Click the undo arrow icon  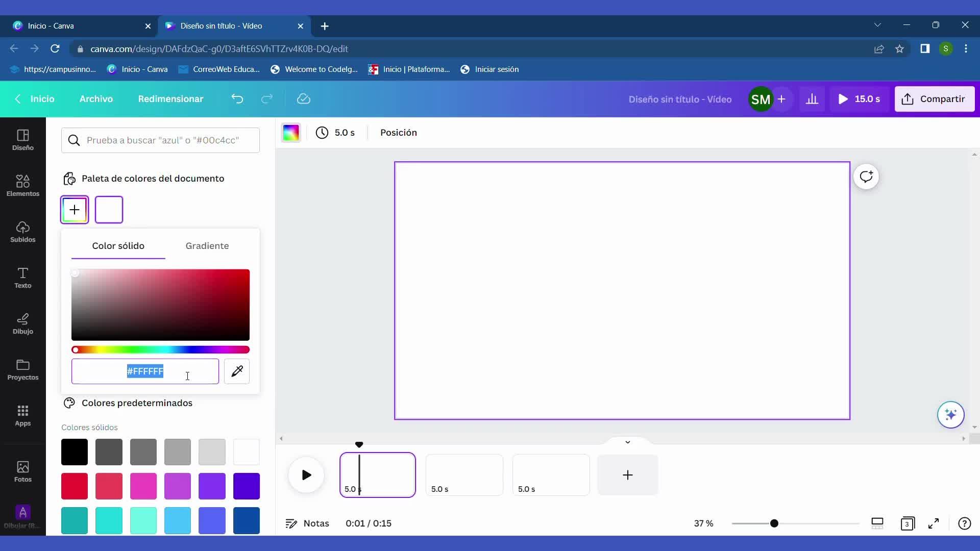237,99
